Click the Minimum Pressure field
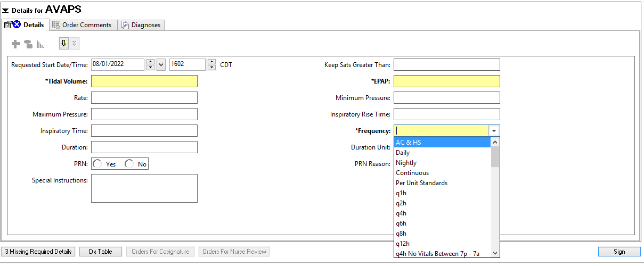Screen dimensions: 644x266 pos(447,97)
